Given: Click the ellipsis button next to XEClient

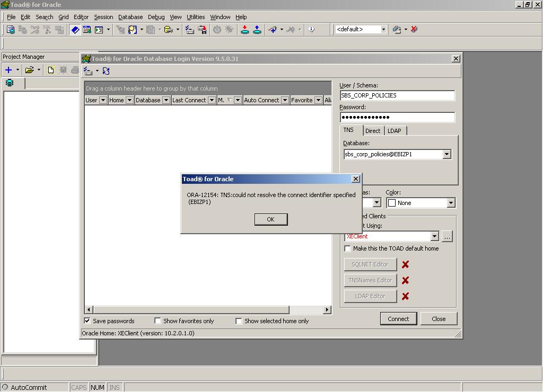Looking at the screenshot, I should [x=447, y=236].
